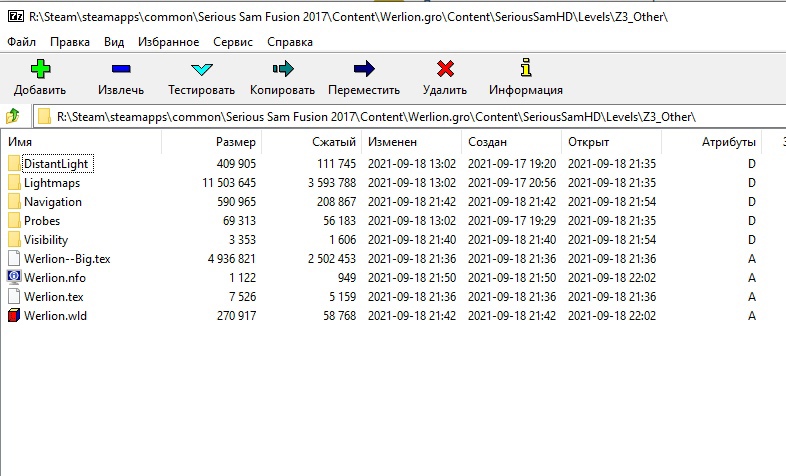Click the red Werlion.wld file icon
This screenshot has height=476, width=786.
tap(14, 315)
